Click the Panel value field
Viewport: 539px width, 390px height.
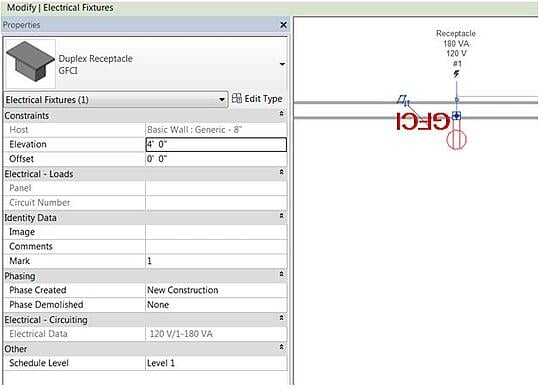[216, 188]
